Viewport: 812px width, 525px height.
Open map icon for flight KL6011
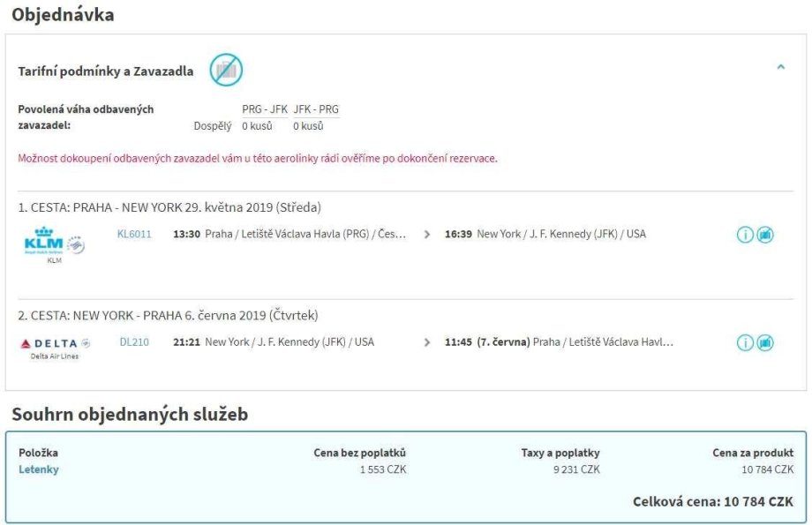tap(765, 236)
